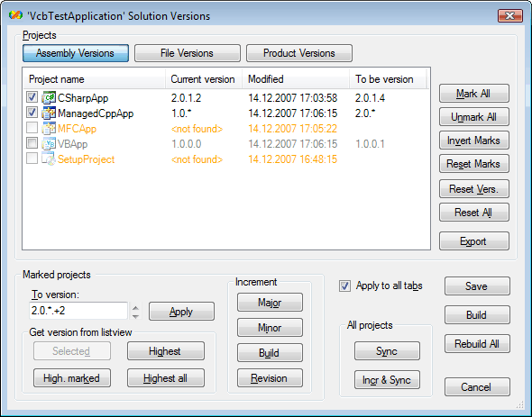Click the MFCApp project icon
This screenshot has width=532, height=417.
(49, 129)
